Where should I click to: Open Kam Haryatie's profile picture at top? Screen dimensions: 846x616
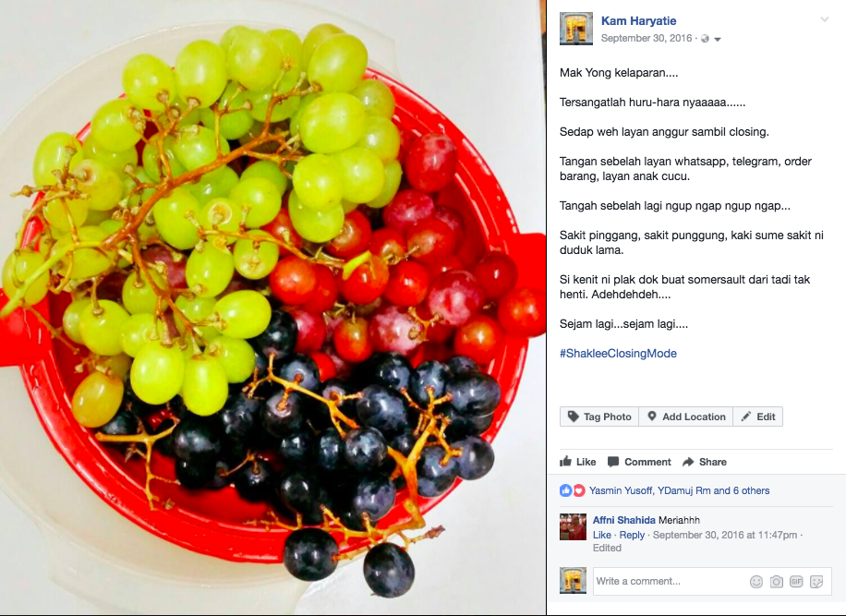[576, 29]
